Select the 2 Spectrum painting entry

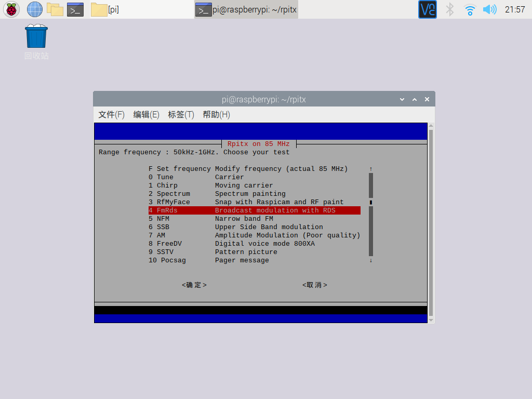pos(255,194)
